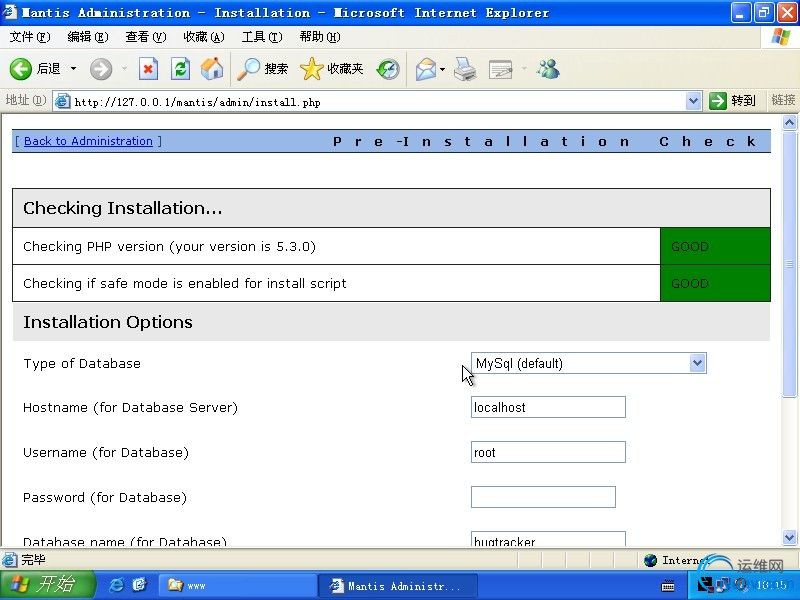Click second quick launch icon in taskbar
Image resolution: width=800 pixels, height=600 pixels.
tap(139, 585)
